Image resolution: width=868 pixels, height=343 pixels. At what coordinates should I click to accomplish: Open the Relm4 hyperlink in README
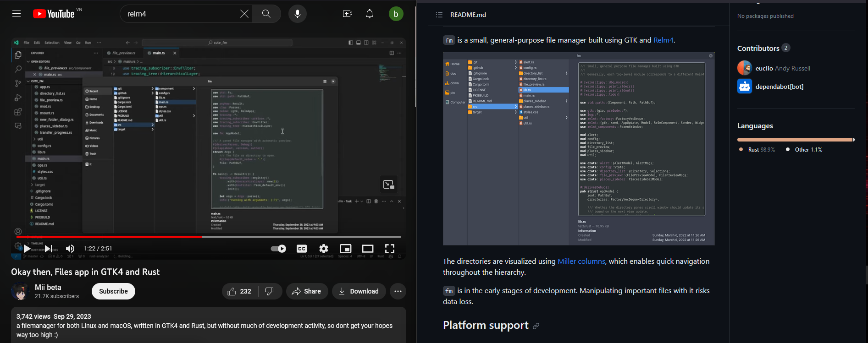[663, 40]
